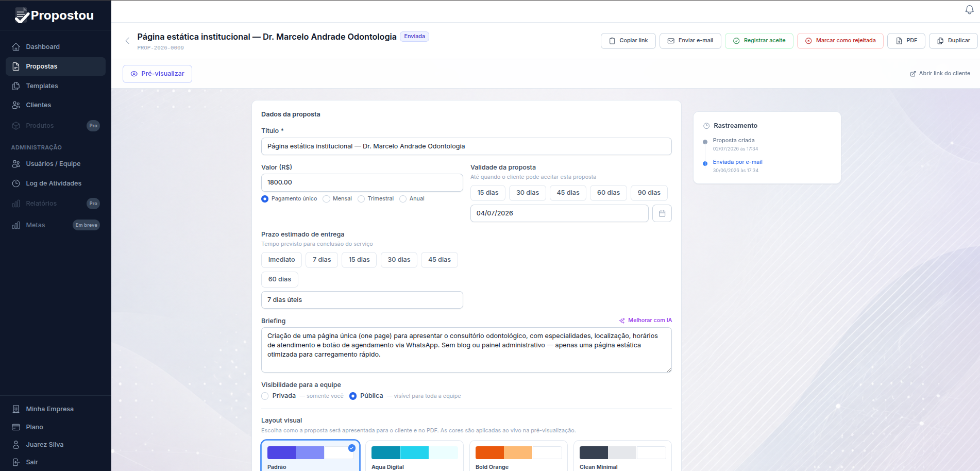The height and width of the screenshot is (471, 980).
Task: Click Registrar aceite button
Action: coord(759,41)
